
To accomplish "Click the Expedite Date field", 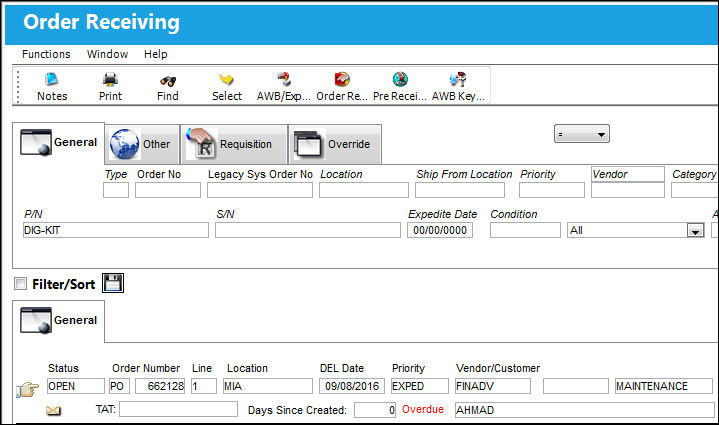I will point(440,230).
